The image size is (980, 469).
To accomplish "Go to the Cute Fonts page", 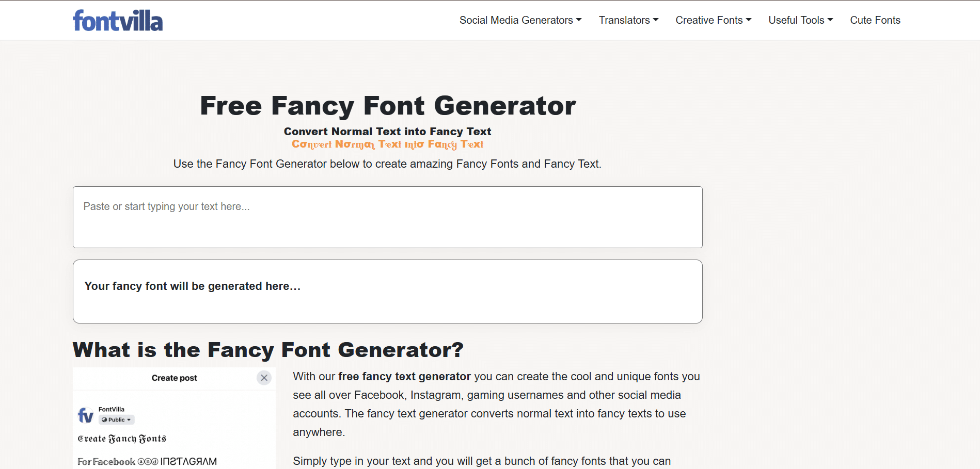I will point(875,20).
